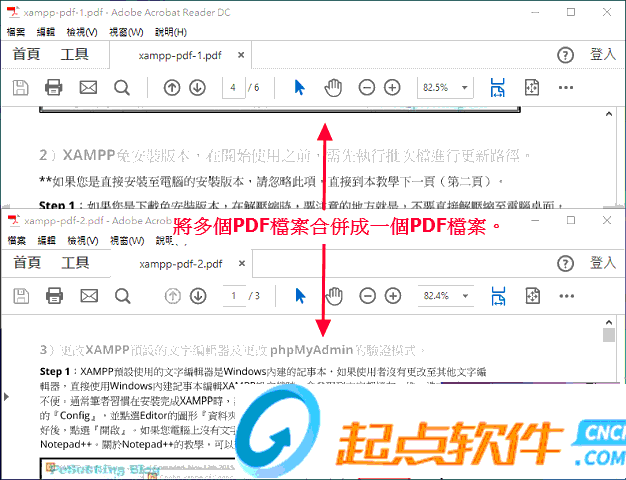Open 視窗(W) menu in xampp-pdf-1.pdf window

pos(126,32)
